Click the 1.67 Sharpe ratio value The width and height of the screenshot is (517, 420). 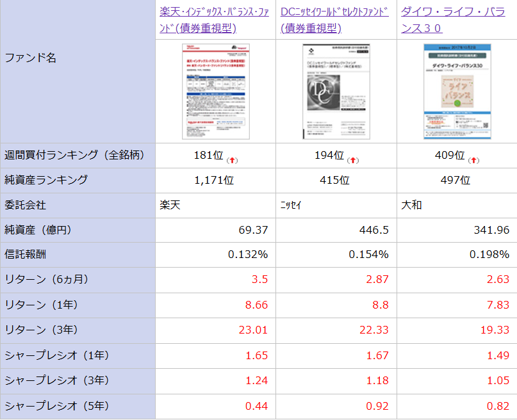pyautogui.click(x=377, y=356)
